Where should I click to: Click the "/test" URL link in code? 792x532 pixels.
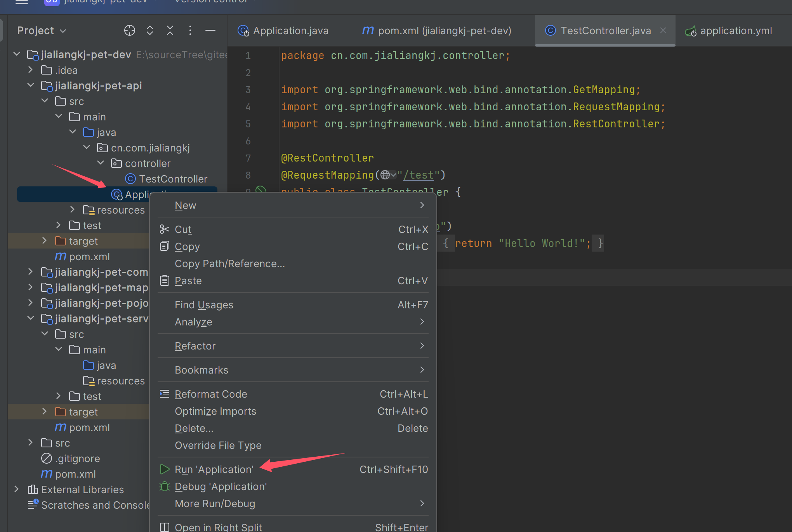pos(419,175)
